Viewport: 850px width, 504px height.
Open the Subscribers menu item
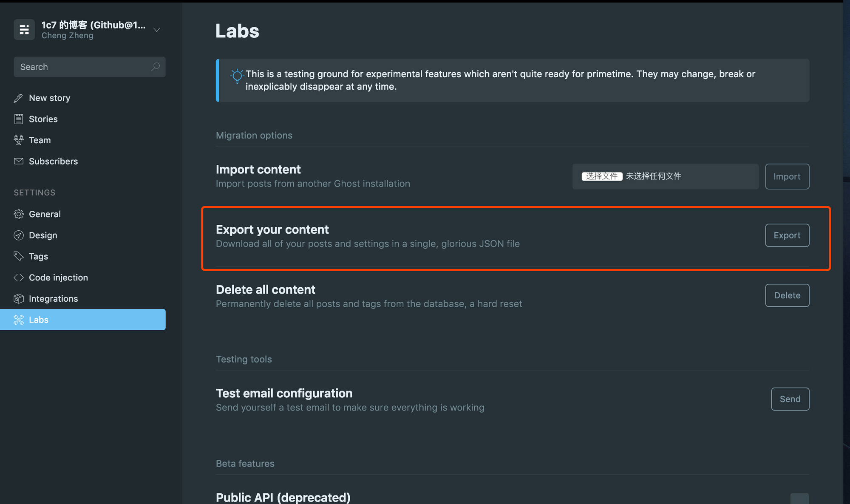pyautogui.click(x=53, y=161)
